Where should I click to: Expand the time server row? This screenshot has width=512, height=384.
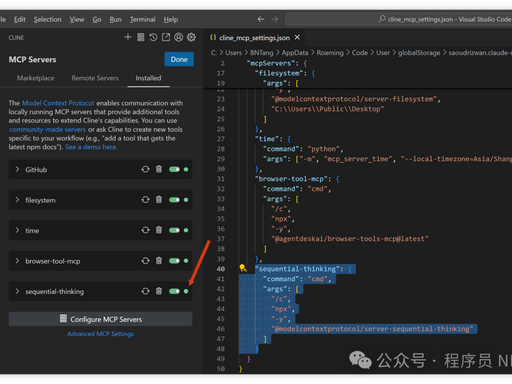point(17,230)
